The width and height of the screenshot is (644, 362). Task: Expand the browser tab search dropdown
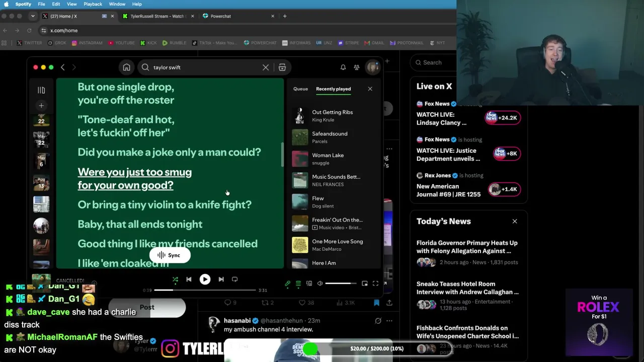pyautogui.click(x=33, y=16)
